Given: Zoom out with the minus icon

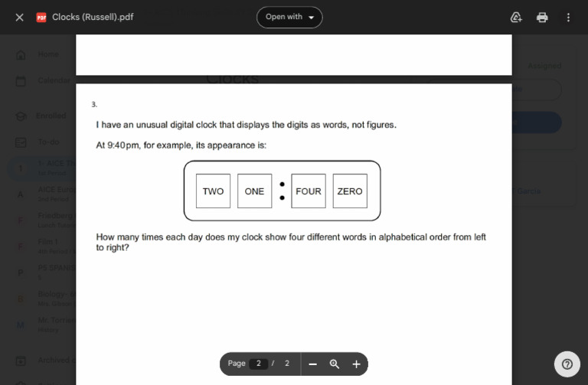Looking at the screenshot, I should tap(312, 364).
